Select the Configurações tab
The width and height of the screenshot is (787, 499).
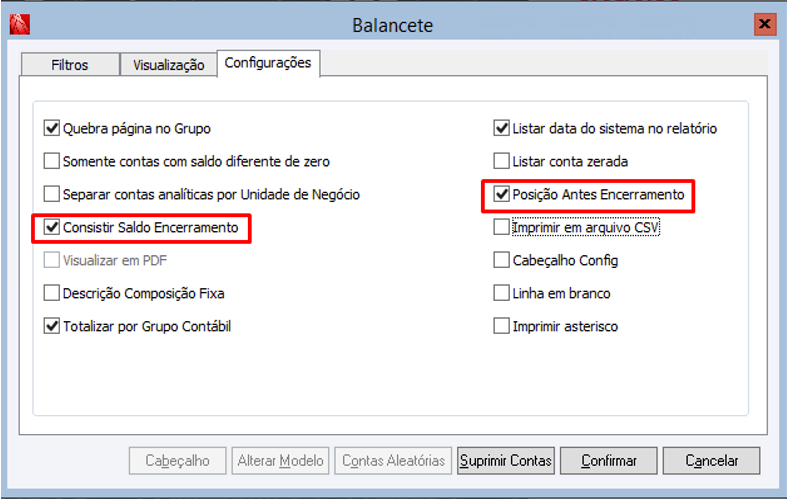pyautogui.click(x=267, y=63)
